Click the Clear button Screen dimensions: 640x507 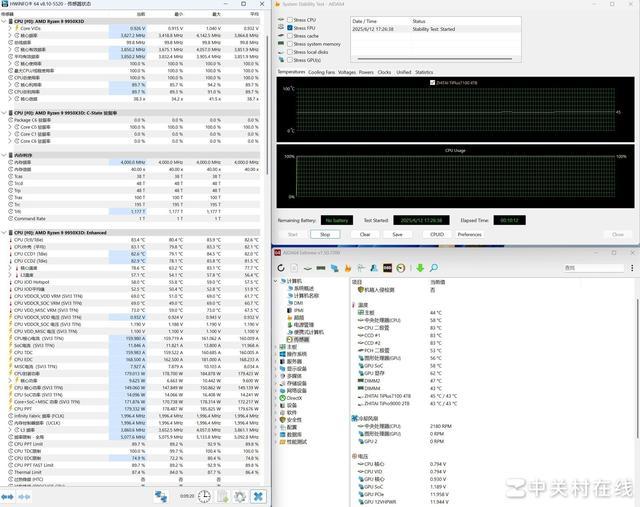pos(365,234)
